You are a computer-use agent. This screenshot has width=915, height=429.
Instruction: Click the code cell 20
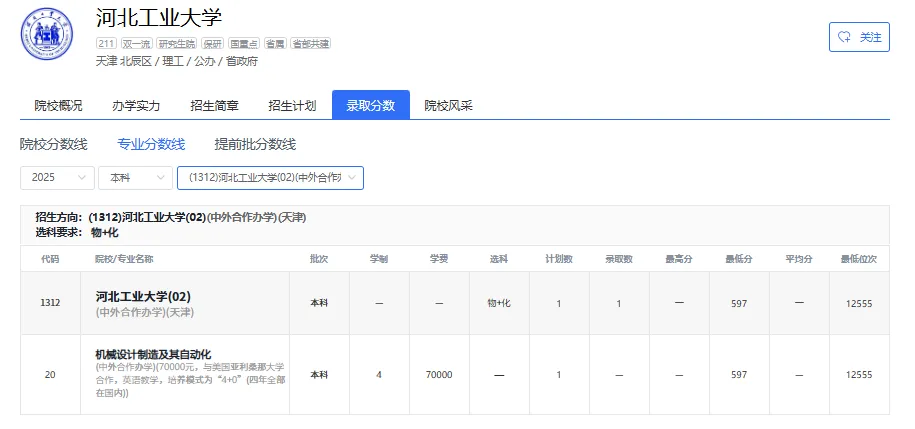[50, 375]
